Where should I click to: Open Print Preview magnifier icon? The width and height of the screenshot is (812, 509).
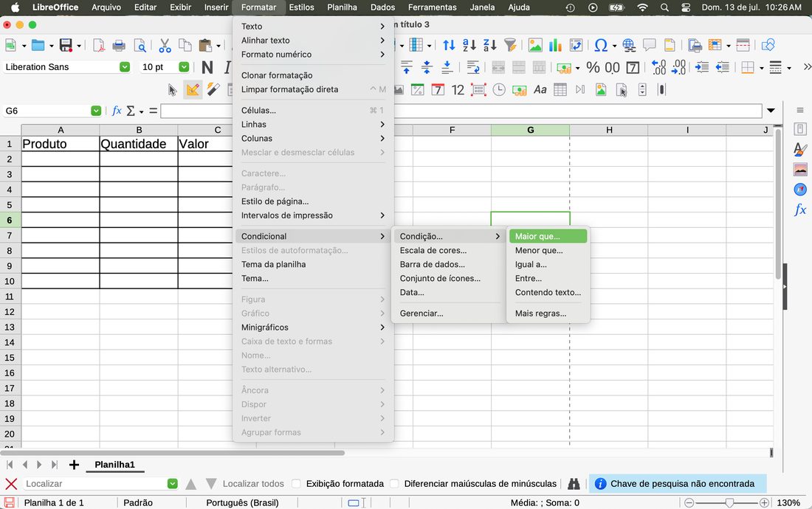click(140, 46)
